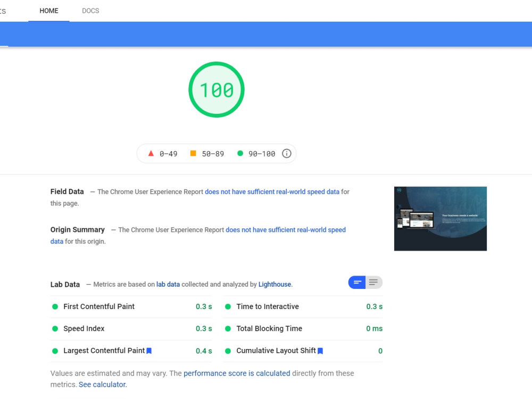This screenshot has height=399, width=532.
Task: Click the score scale info icon
Action: point(287,154)
